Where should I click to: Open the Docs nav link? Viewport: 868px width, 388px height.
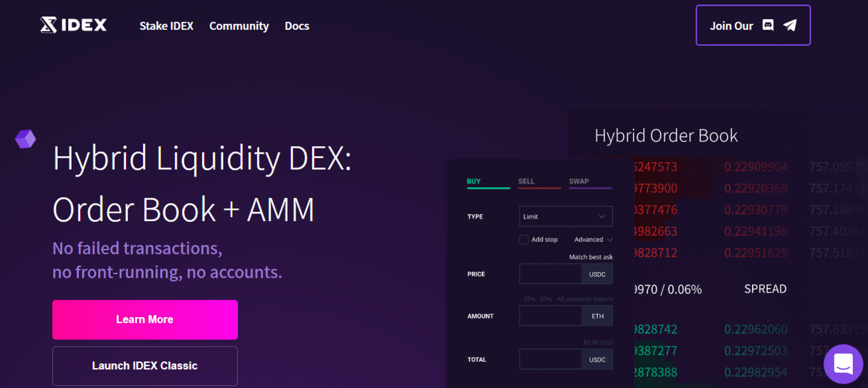[x=297, y=26]
